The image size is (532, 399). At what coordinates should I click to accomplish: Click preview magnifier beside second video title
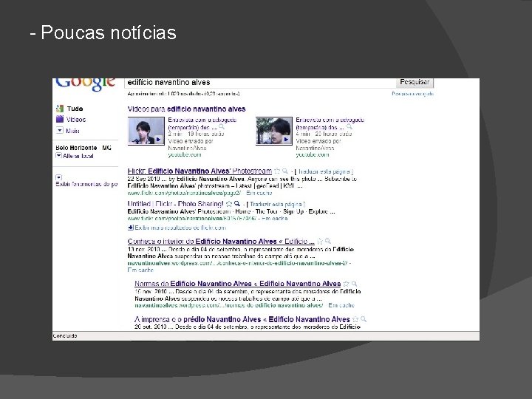coord(349,126)
